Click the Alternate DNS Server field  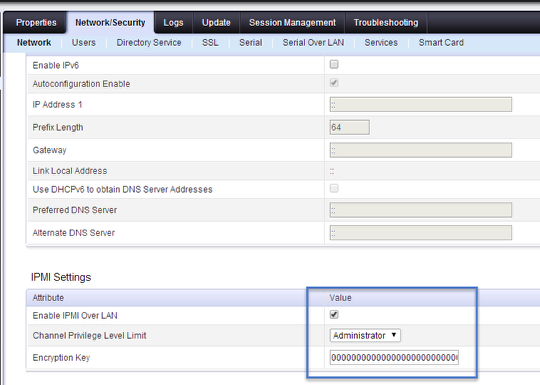pyautogui.click(x=420, y=233)
